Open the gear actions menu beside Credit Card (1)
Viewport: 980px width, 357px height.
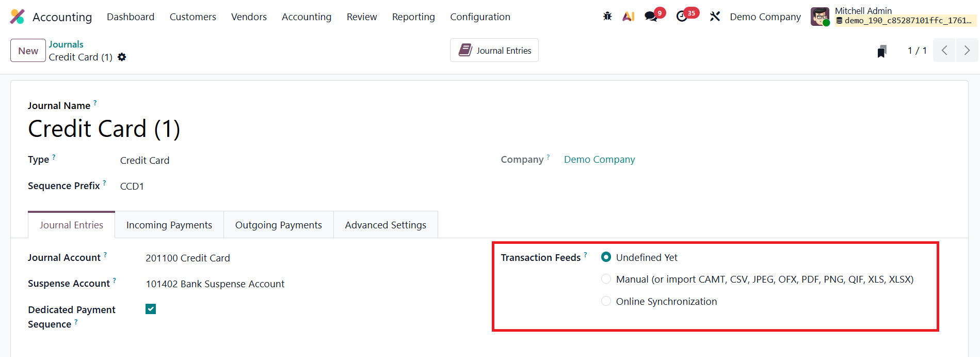(122, 57)
